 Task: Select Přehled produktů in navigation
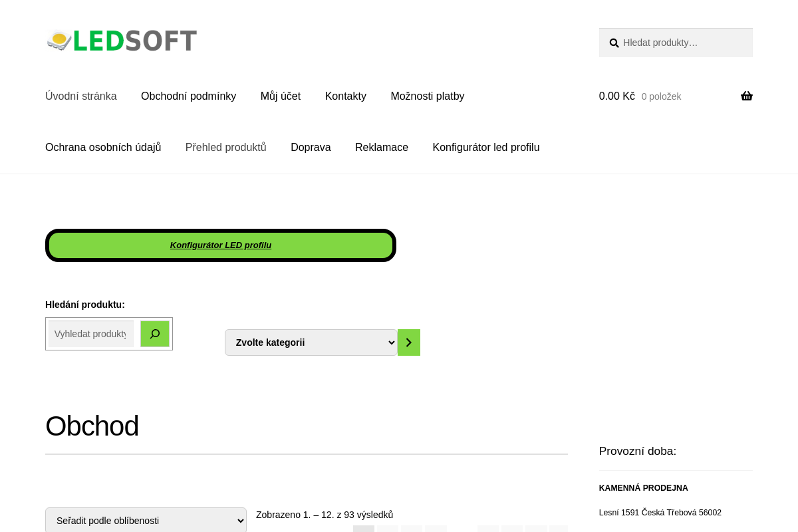tap(225, 147)
